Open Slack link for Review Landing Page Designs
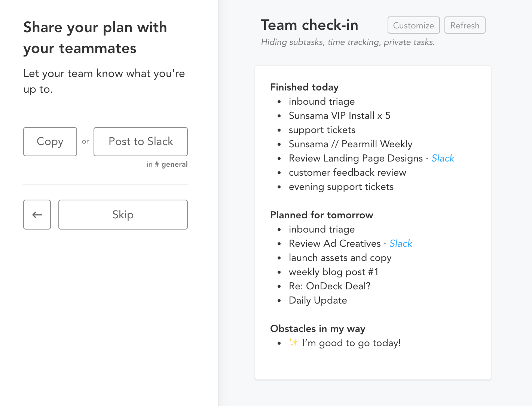532x406 pixels. [x=443, y=158]
